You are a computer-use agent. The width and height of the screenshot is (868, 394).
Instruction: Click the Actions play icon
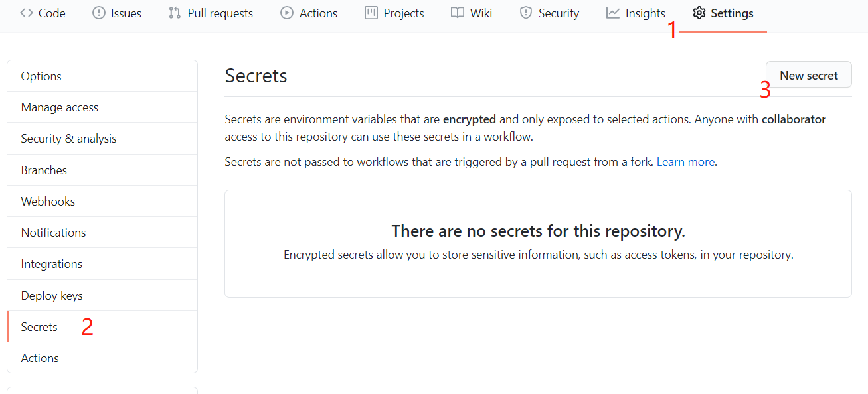pos(287,13)
